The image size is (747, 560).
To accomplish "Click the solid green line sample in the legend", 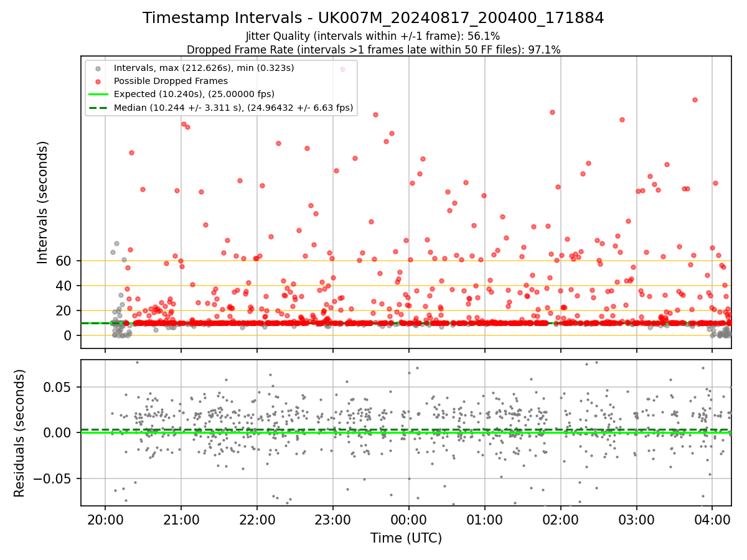I will coord(97,94).
